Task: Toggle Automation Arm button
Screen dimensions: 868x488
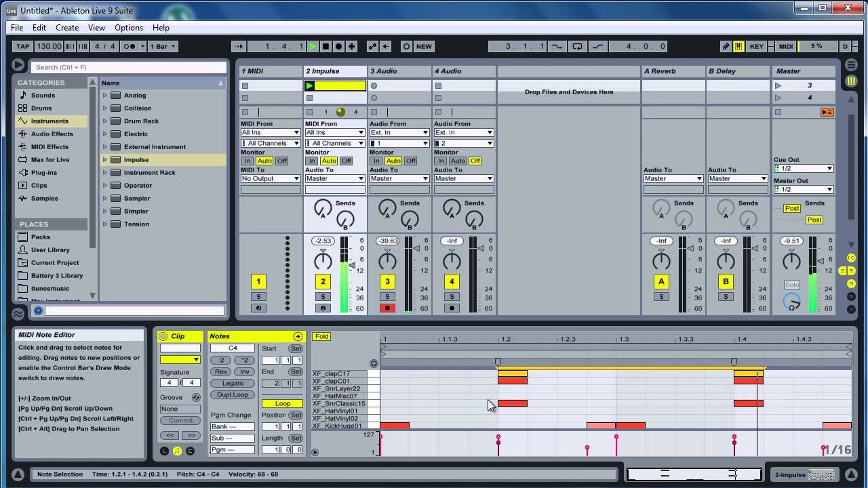Action: 372,46
